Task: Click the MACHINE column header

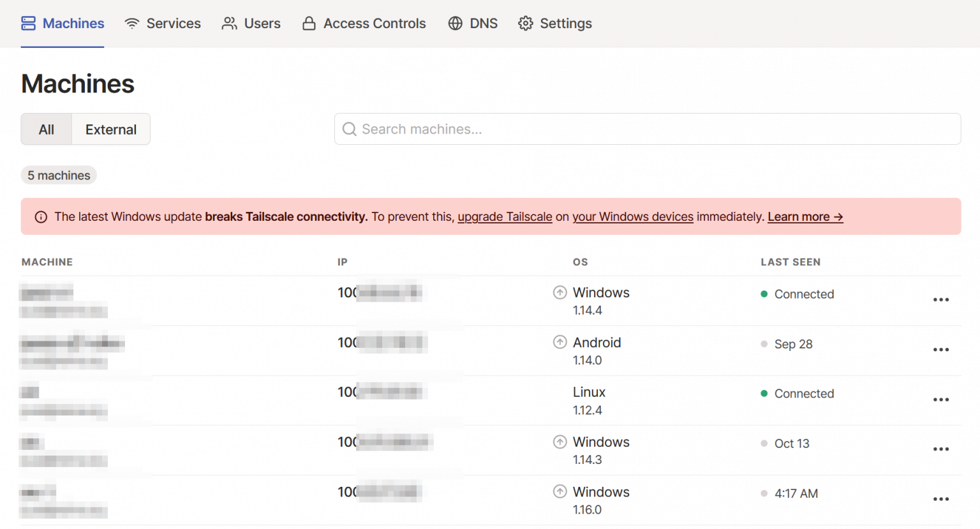Action: point(47,262)
